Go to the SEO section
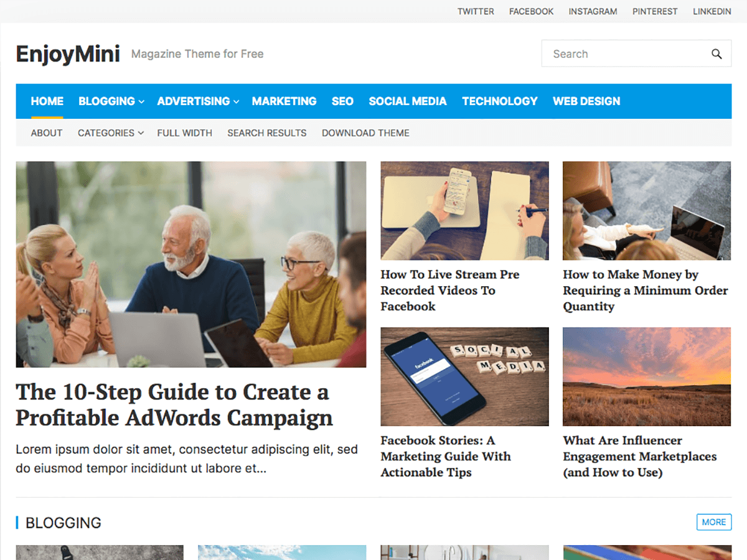 [x=342, y=101]
